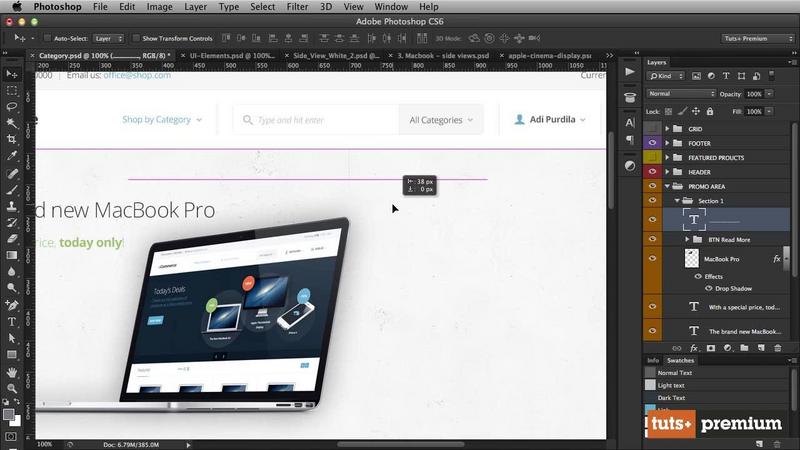
Task: Select the 'With a special price' text layer
Action: [x=726, y=307]
